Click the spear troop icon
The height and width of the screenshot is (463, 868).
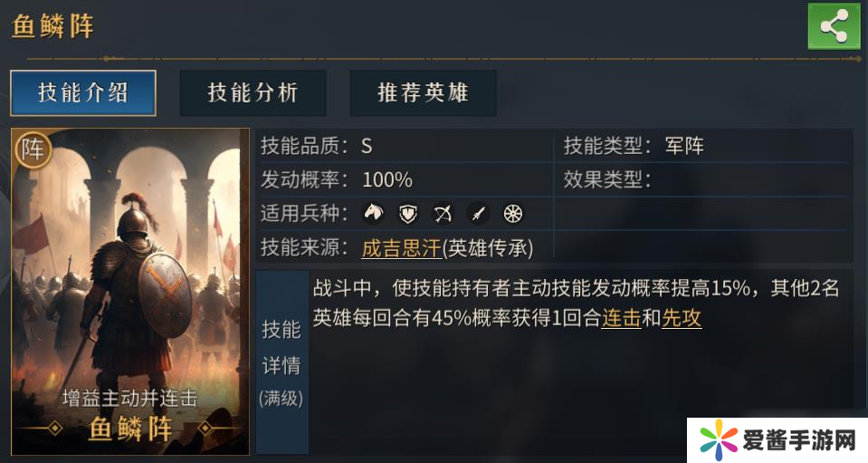click(x=478, y=213)
